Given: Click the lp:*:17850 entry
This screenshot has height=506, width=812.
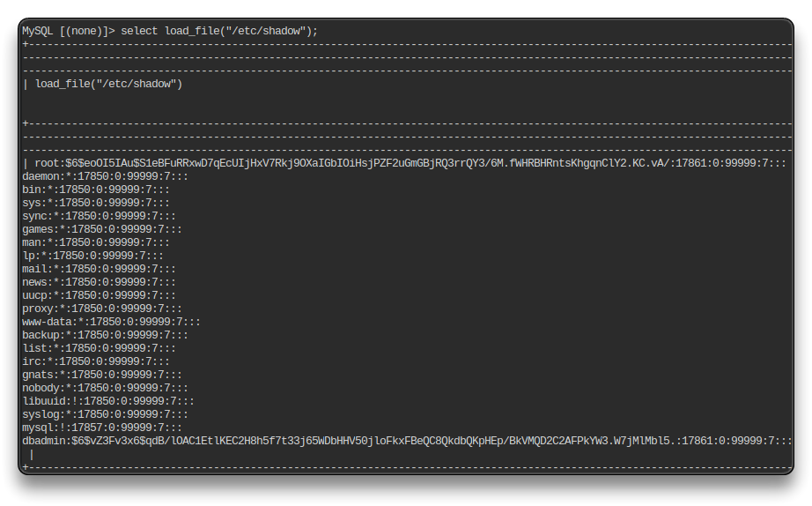Looking at the screenshot, I should pyautogui.click(x=92, y=256).
